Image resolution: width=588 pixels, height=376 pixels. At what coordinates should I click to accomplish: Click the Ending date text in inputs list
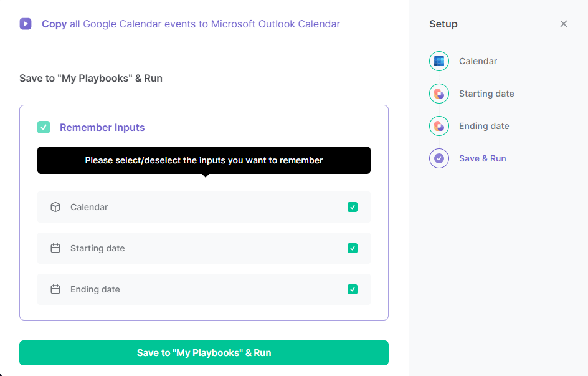(95, 289)
